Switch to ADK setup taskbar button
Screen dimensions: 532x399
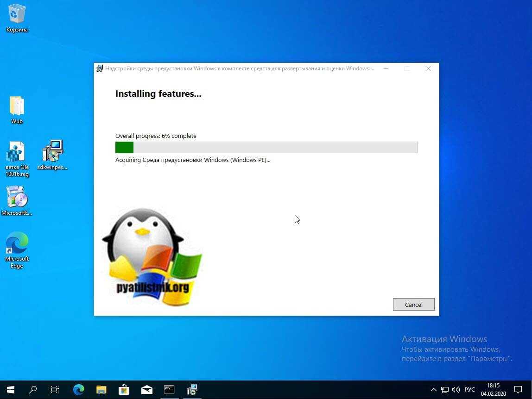(x=192, y=390)
